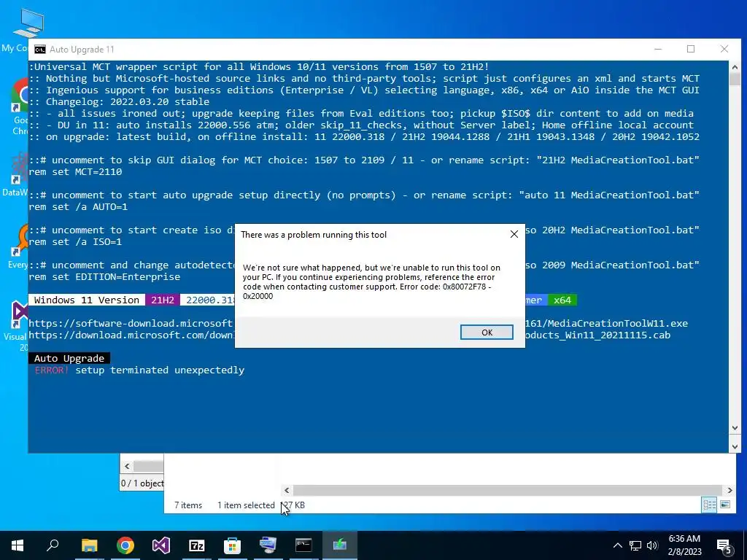Switch explorer to large icons view
Image resolution: width=747 pixels, height=560 pixels.
tap(724, 505)
